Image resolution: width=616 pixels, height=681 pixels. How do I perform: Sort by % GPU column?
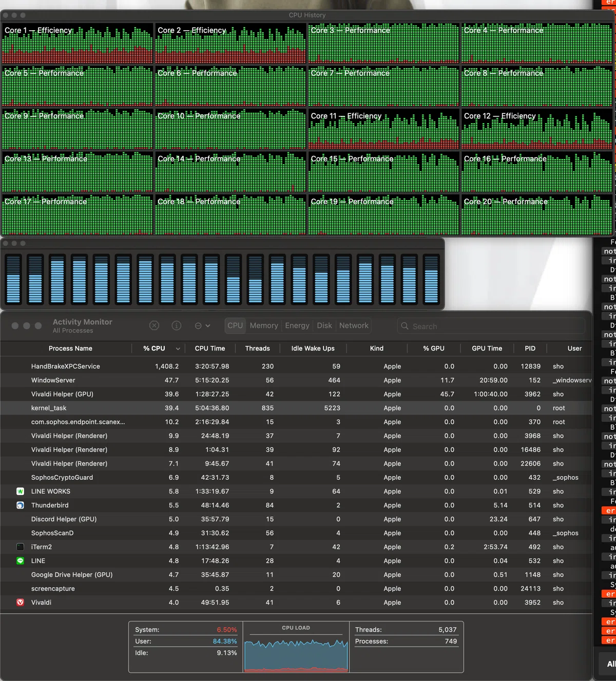[434, 348]
